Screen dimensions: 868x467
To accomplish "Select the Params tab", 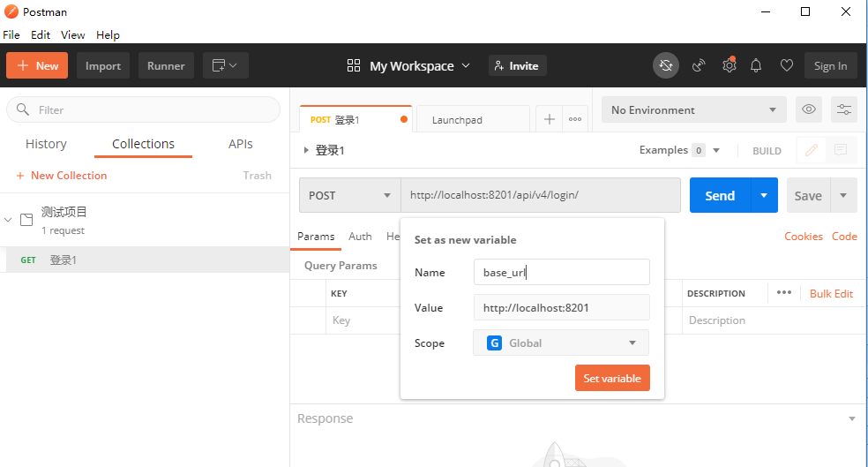I will pos(316,237).
